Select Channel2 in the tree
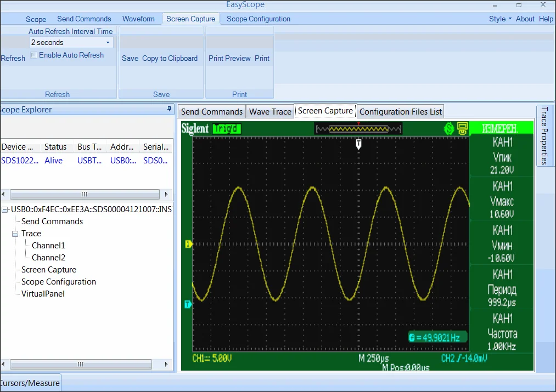Viewport: 556px width, 392px height. [x=48, y=258]
